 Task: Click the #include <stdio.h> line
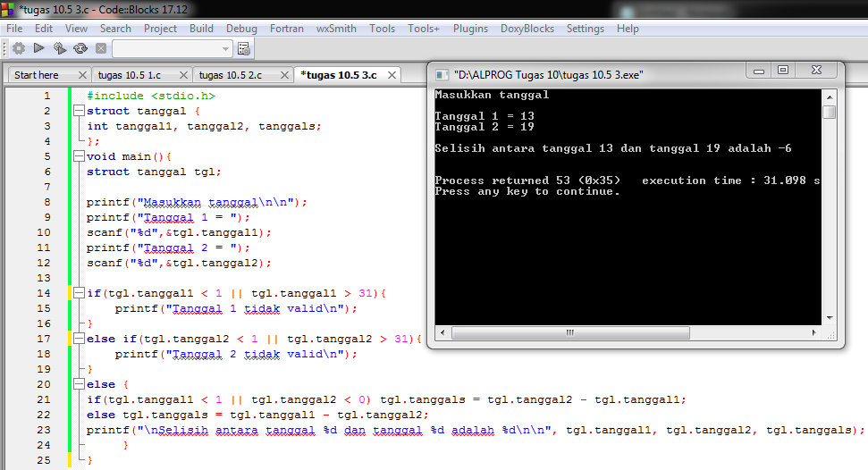point(151,96)
